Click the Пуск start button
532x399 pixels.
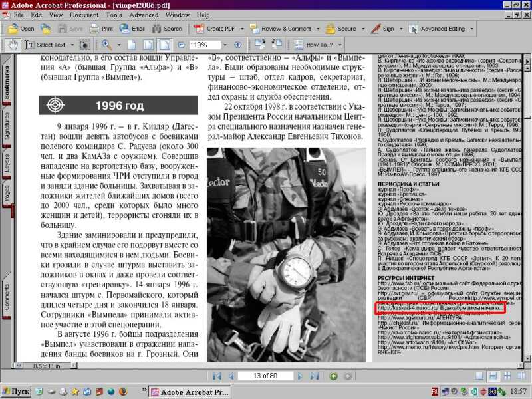point(16,392)
